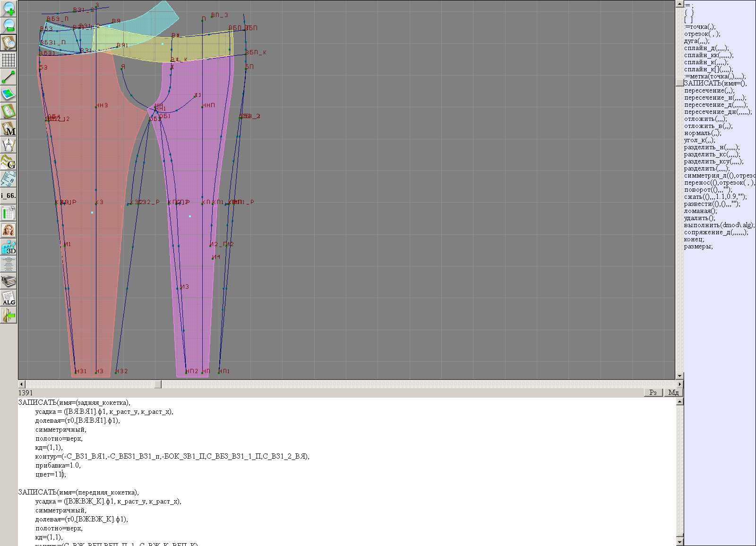
Task: Click the i_66 size label button
Action: tap(9, 196)
